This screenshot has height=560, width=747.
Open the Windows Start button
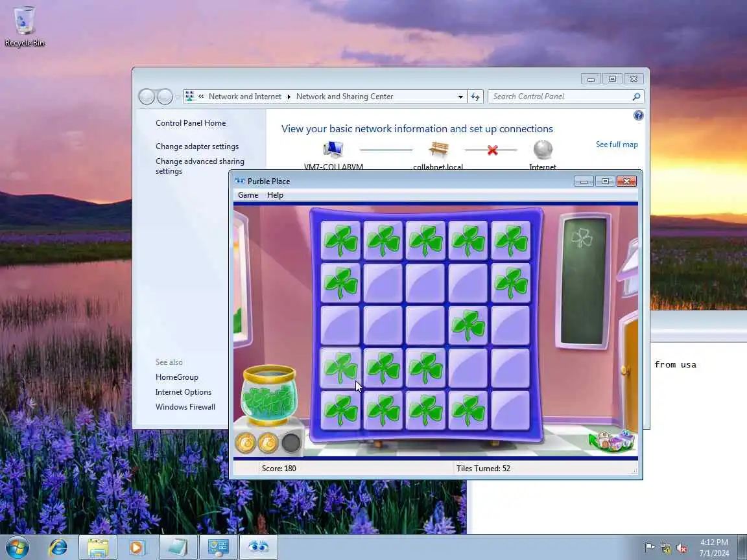point(18,547)
